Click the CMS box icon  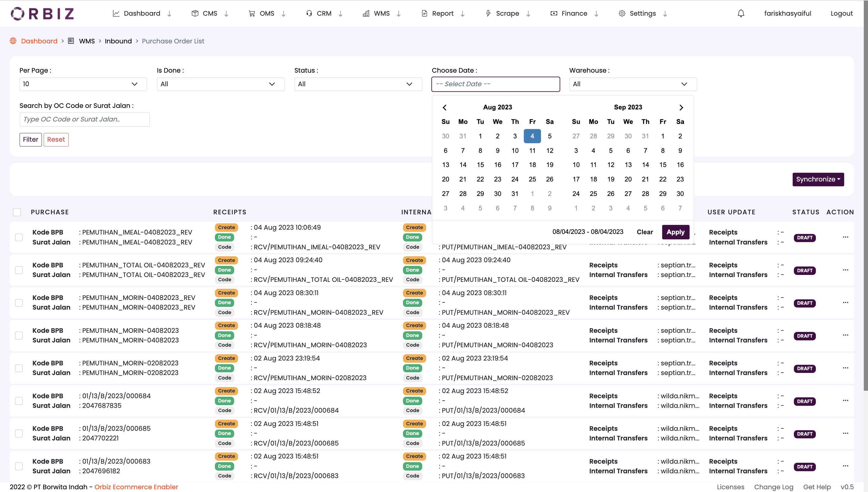(x=195, y=14)
